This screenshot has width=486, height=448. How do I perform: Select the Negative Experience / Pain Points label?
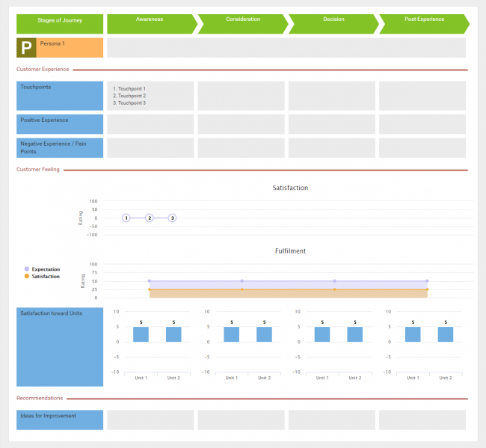(60, 147)
